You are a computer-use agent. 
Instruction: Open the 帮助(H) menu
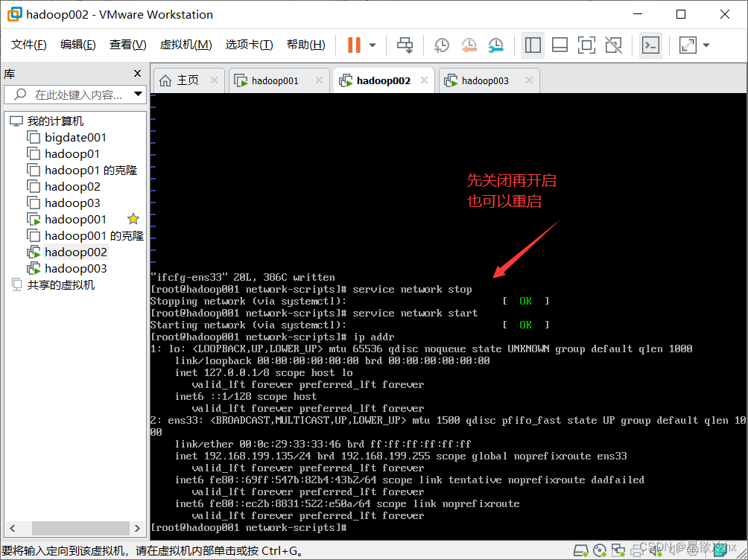click(x=305, y=45)
